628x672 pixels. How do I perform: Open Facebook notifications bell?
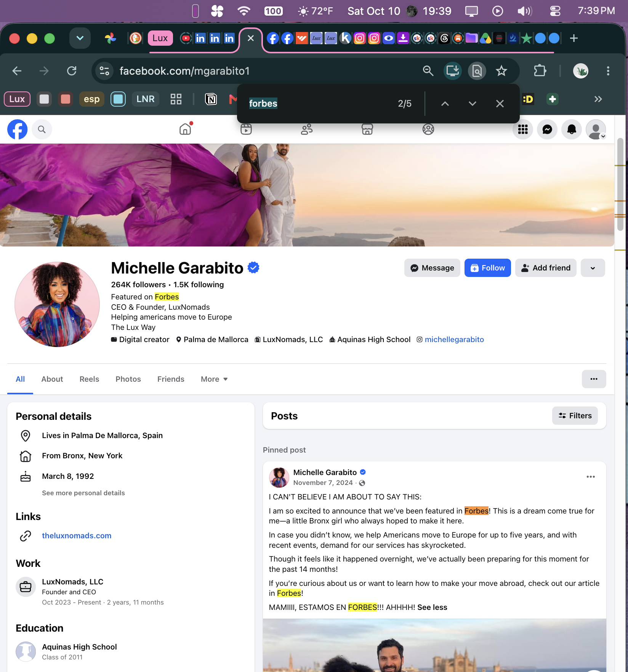click(572, 130)
